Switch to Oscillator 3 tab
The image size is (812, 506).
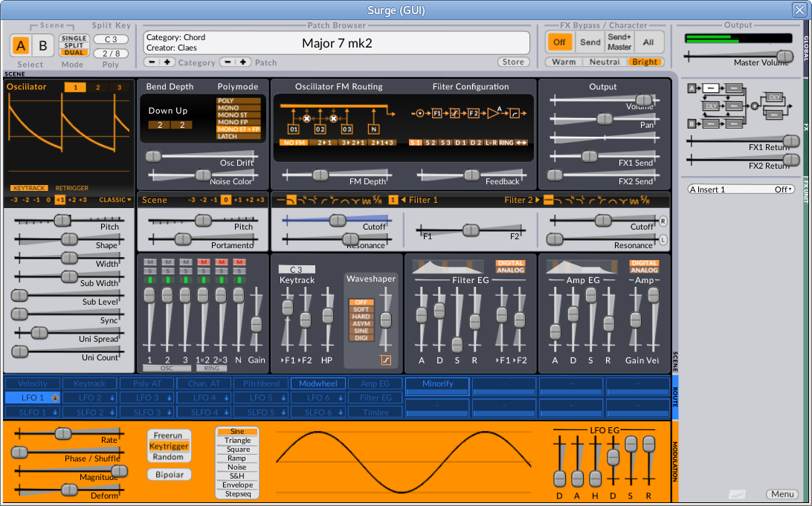click(119, 88)
